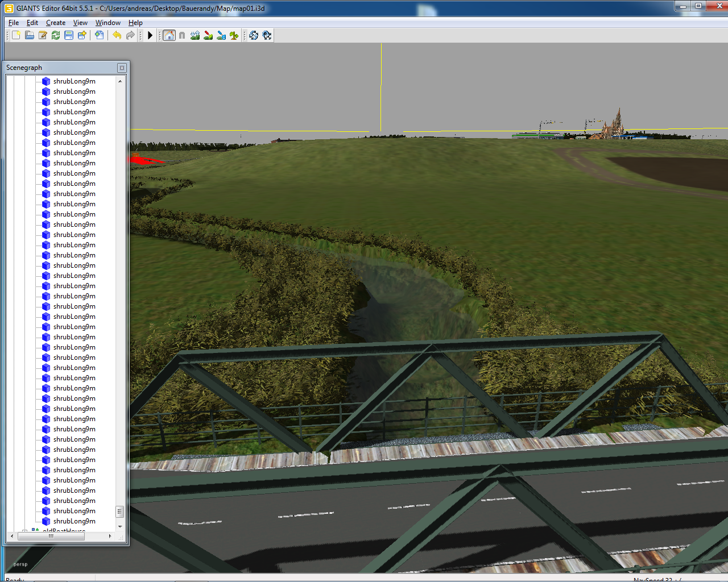The width and height of the screenshot is (728, 582).
Task: Create a new scene with the New icon
Action: [16, 35]
